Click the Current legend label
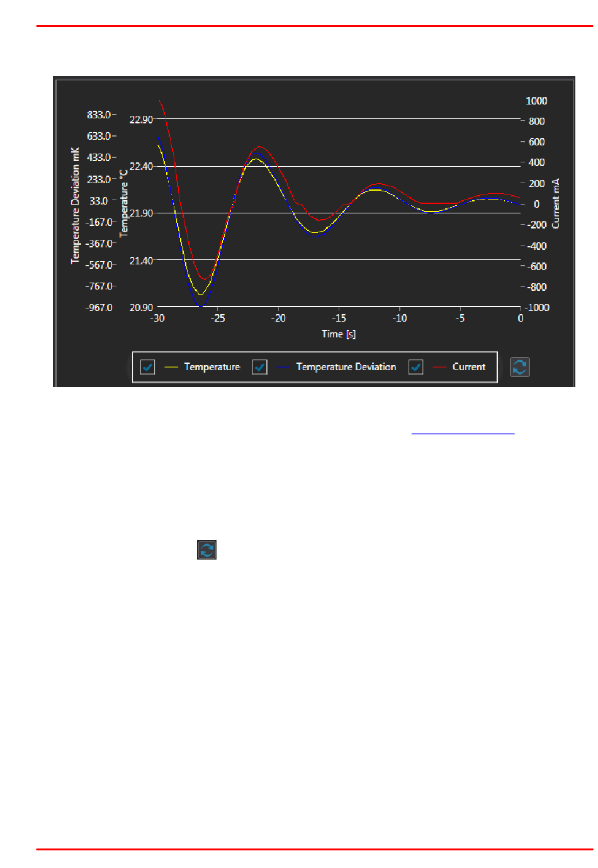598x868 pixels. (469, 367)
